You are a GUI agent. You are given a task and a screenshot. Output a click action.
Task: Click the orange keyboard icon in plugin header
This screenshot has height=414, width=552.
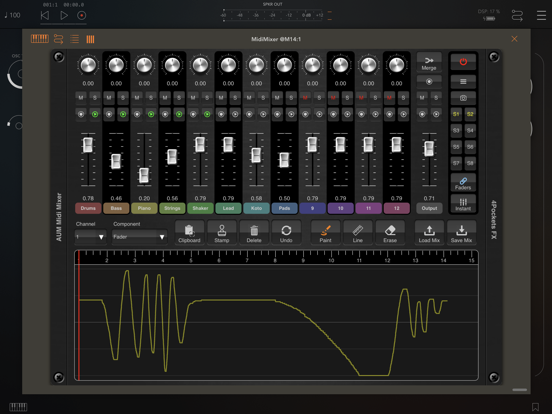(40, 39)
